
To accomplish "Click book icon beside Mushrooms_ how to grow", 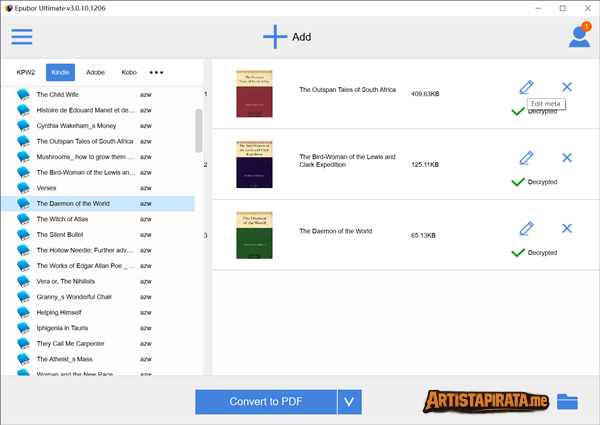I will [x=23, y=157].
